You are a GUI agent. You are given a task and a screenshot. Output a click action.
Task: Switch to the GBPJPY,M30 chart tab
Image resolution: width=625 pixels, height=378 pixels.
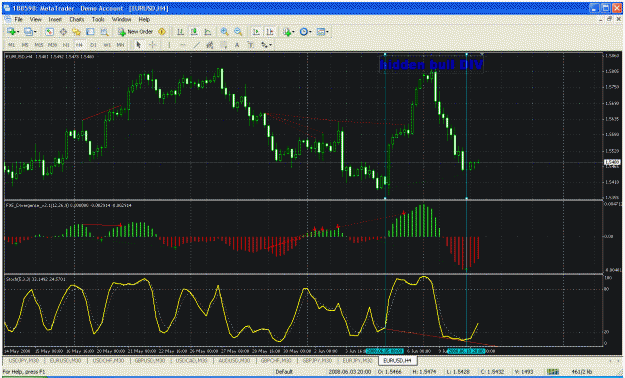[317, 360]
